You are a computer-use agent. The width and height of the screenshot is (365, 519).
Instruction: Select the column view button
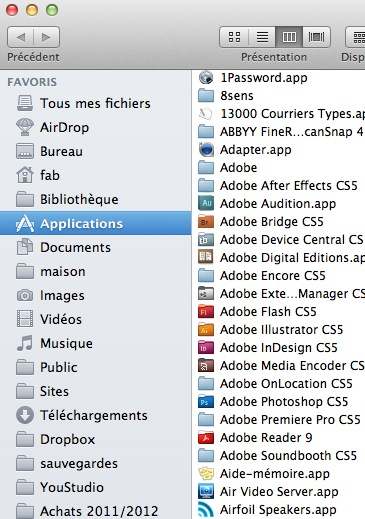click(289, 37)
